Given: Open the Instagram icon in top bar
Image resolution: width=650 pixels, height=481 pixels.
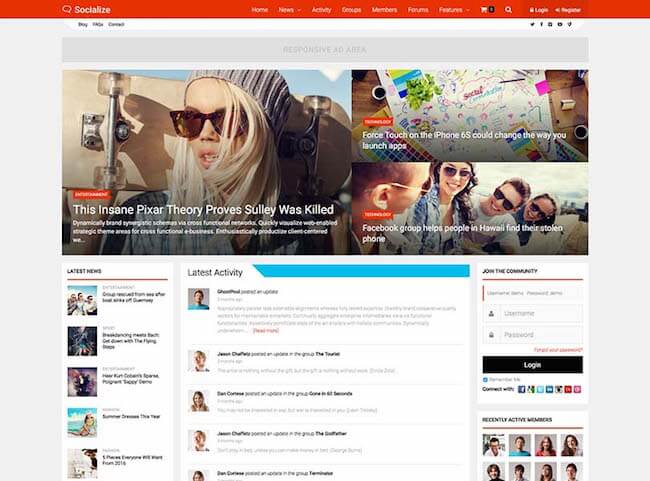Looking at the screenshot, I should 550,24.
